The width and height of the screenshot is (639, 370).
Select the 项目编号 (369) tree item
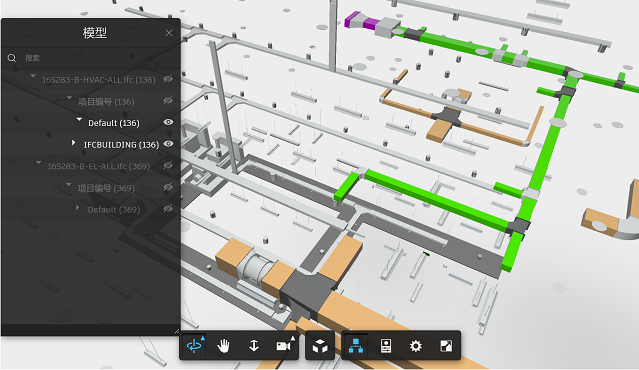click(106, 188)
